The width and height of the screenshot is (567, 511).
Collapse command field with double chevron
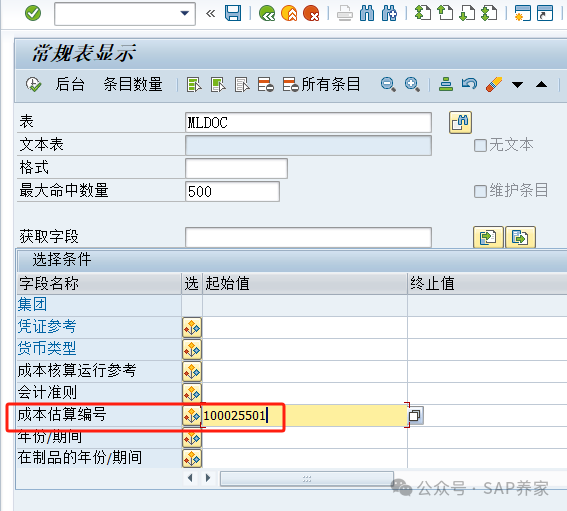pyautogui.click(x=210, y=14)
